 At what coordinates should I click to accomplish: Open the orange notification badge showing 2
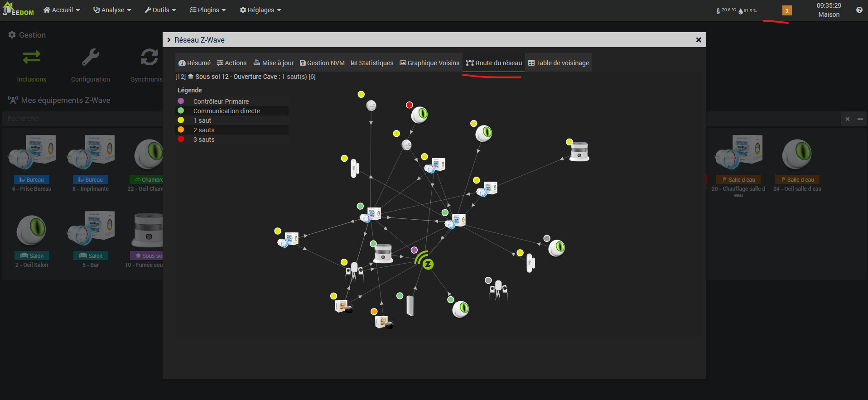pyautogui.click(x=787, y=11)
